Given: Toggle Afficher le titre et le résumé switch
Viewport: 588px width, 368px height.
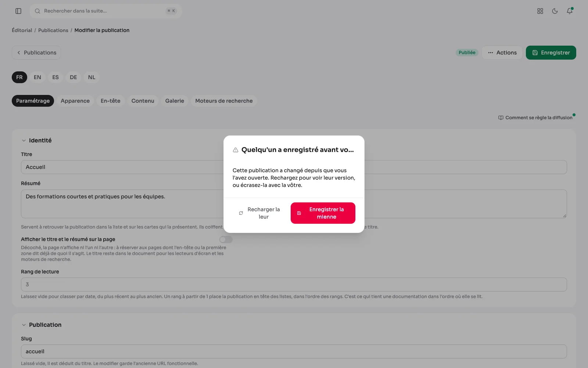Looking at the screenshot, I should (226, 240).
